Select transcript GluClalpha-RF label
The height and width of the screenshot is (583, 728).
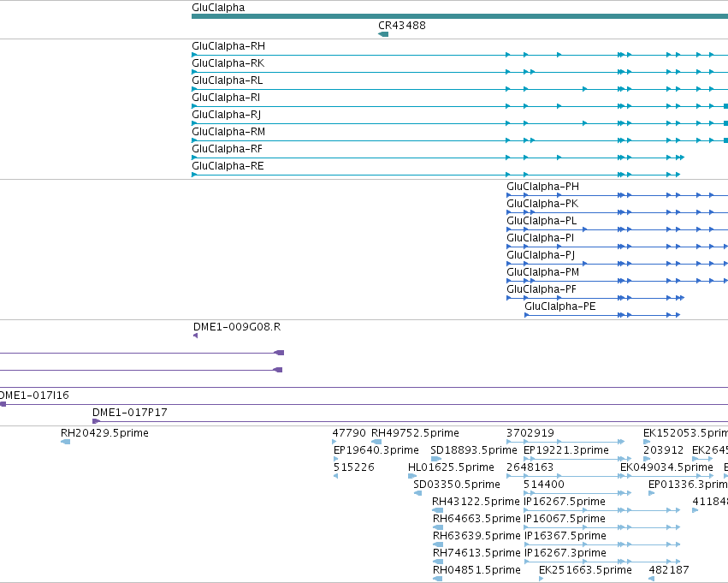[227, 149]
